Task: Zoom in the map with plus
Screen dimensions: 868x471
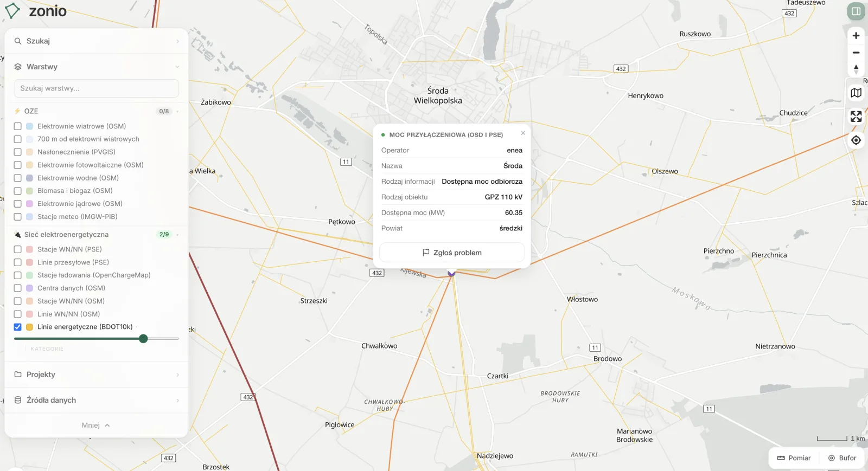Action: pyautogui.click(x=856, y=36)
